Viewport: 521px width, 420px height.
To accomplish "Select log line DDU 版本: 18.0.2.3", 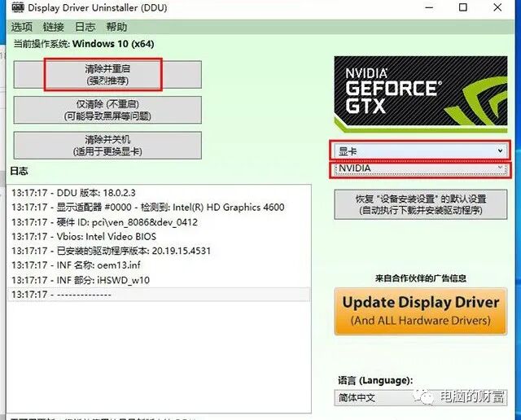I will point(159,193).
